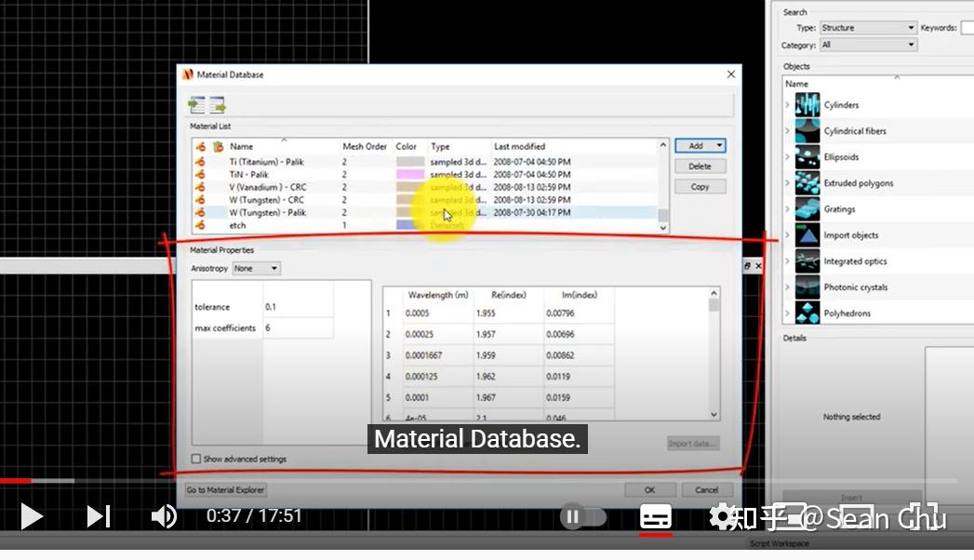Click the Cylindrical fibers object icon
The height and width of the screenshot is (560, 974).
pyautogui.click(x=807, y=130)
